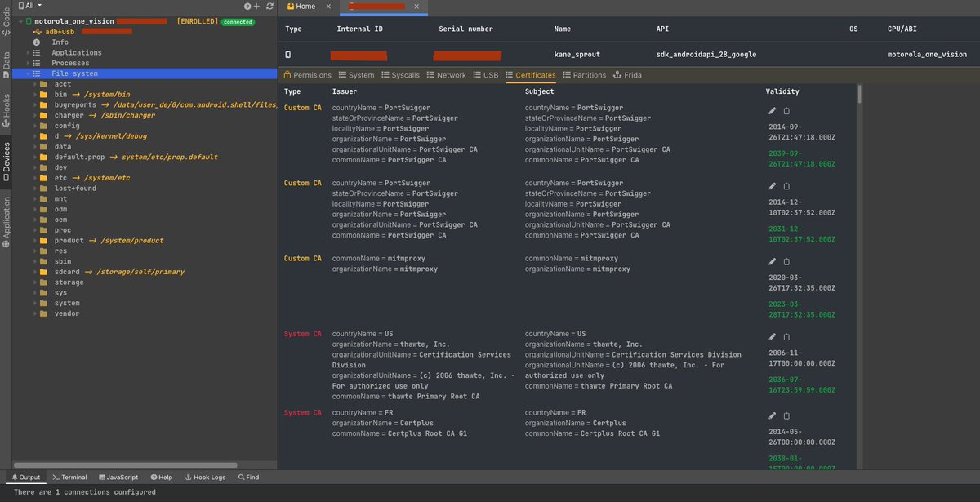Open the Frida tab

[x=627, y=75]
